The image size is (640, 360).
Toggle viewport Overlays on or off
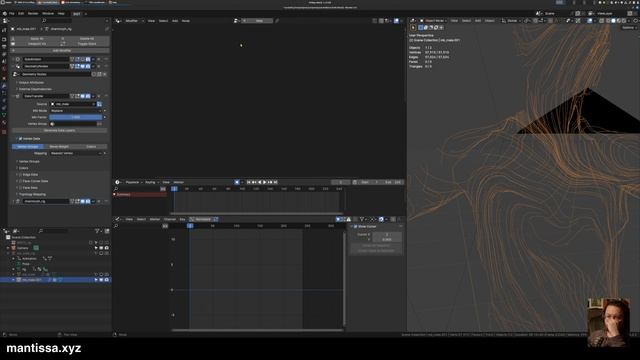point(590,20)
